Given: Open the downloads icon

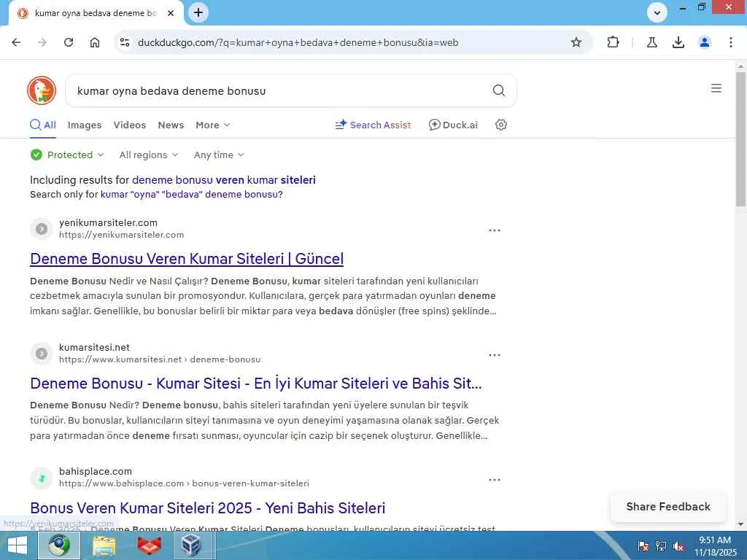Looking at the screenshot, I should [678, 42].
